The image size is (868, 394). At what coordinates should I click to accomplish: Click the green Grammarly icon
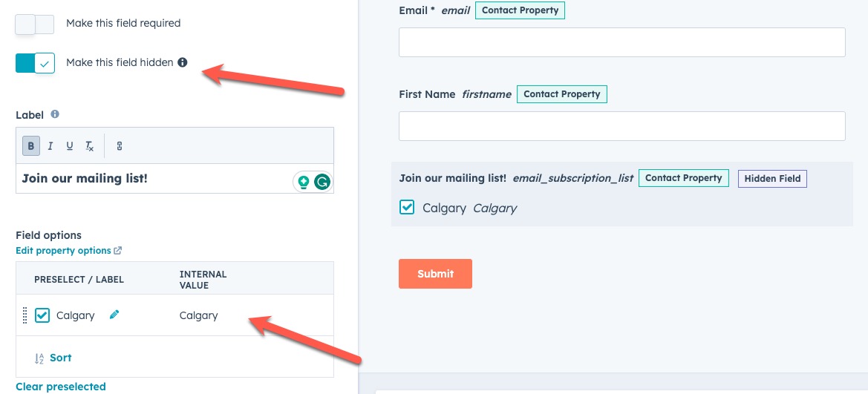tap(322, 182)
